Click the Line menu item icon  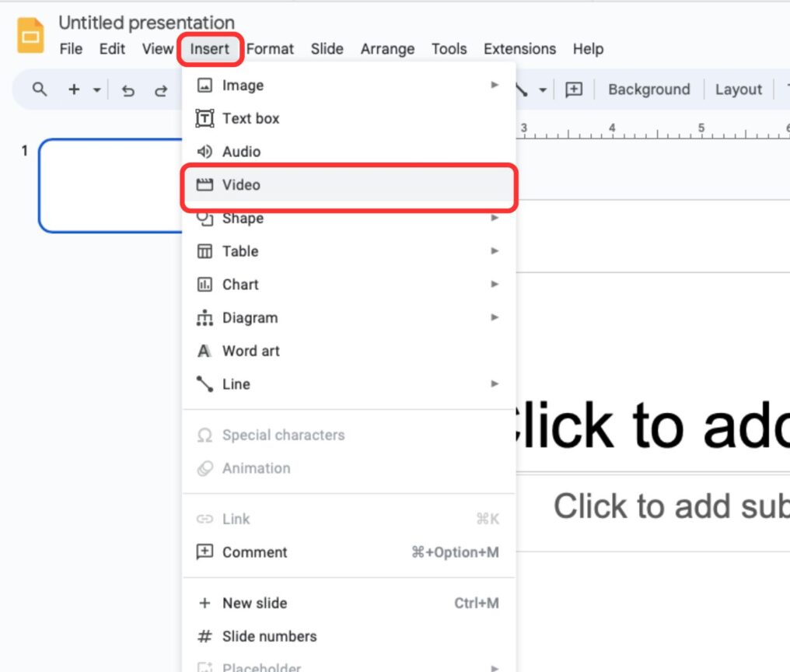(x=204, y=384)
